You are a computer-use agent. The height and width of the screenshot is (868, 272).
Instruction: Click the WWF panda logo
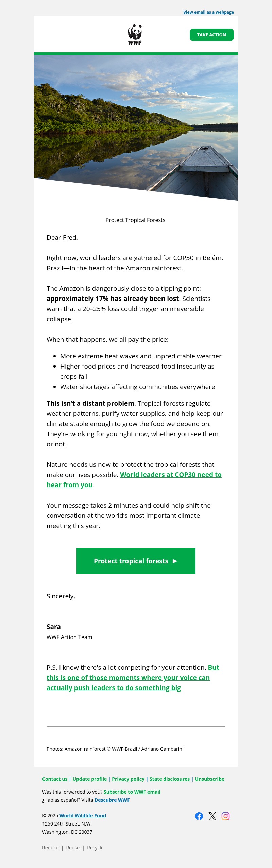coord(135,33)
